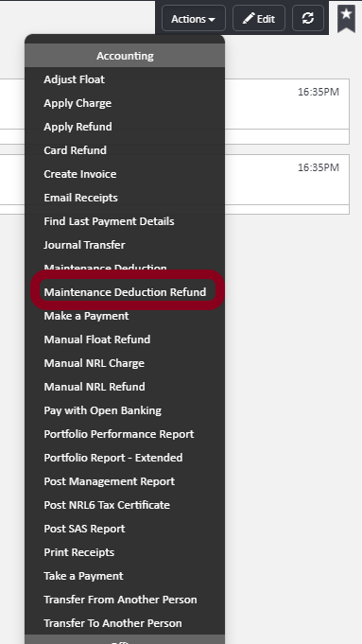Select Apply Refund
This screenshot has height=644, width=362.
click(x=78, y=127)
